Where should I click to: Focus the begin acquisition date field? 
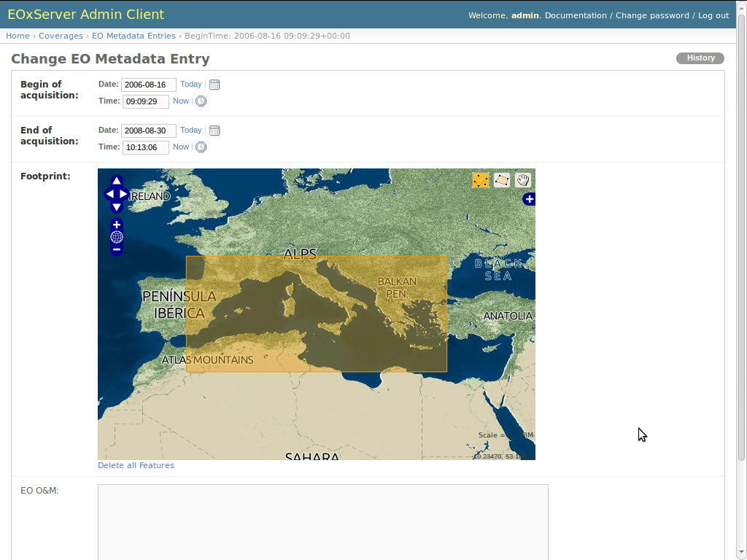pos(149,85)
